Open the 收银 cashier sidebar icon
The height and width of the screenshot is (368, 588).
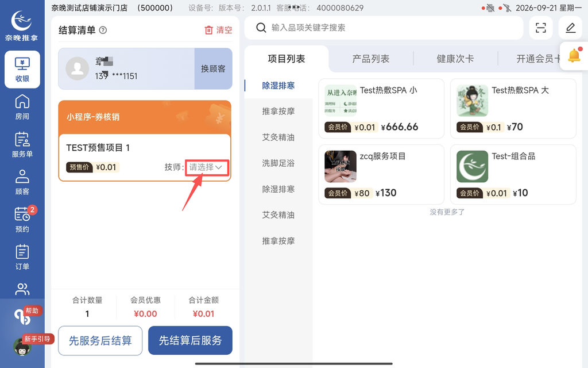click(22, 70)
